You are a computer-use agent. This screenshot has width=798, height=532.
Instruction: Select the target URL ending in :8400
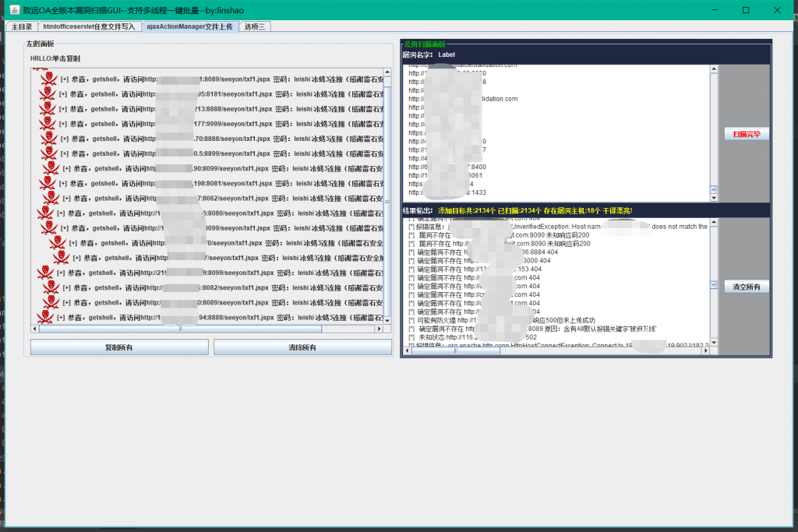pyautogui.click(x=447, y=167)
